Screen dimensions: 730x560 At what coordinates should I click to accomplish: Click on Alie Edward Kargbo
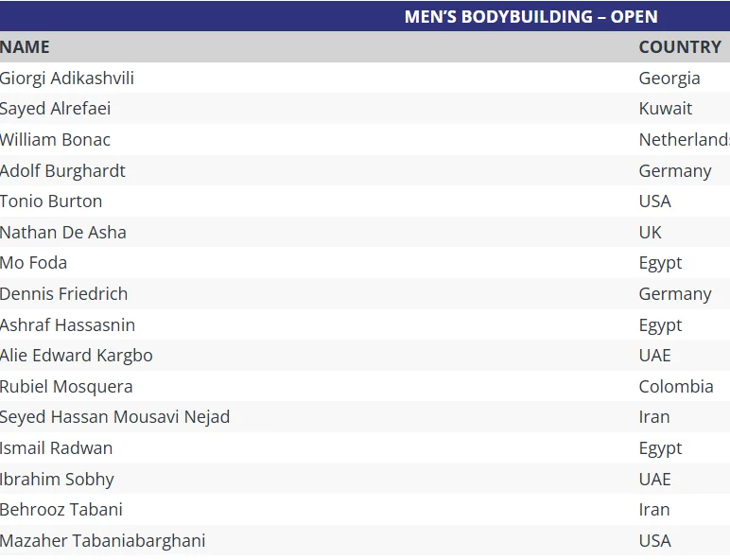76,356
